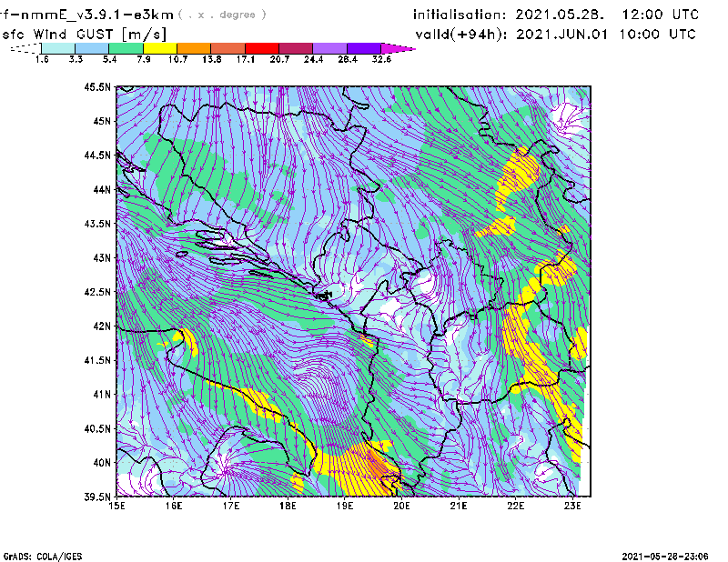
Task: Click the light blue 3.3–5.4 legend swatch
Action: tap(92, 48)
